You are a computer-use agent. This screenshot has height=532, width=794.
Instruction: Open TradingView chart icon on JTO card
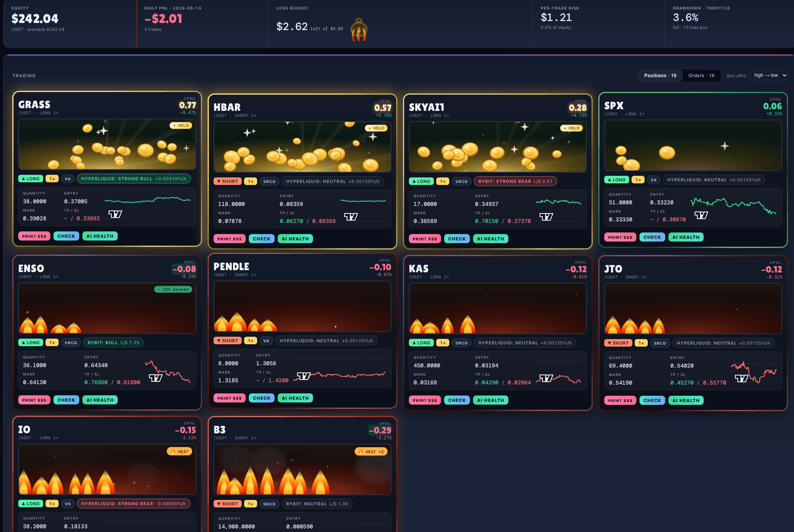click(742, 378)
